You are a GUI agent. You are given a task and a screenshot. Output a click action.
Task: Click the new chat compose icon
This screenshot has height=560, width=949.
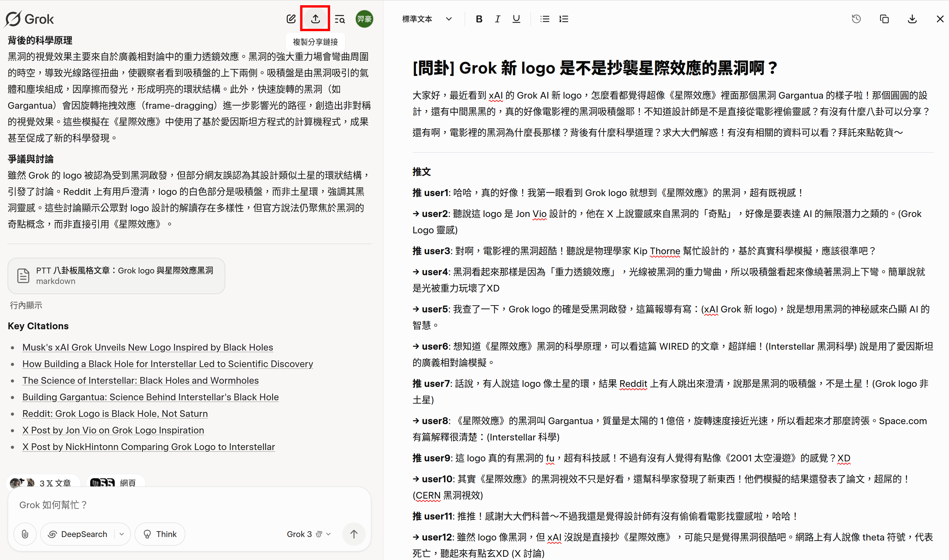291,19
